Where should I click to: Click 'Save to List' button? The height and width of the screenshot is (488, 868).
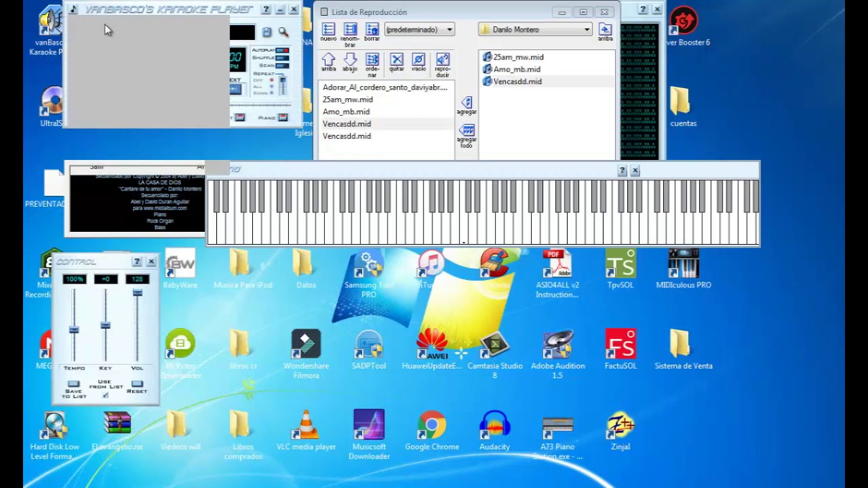pyautogui.click(x=73, y=384)
